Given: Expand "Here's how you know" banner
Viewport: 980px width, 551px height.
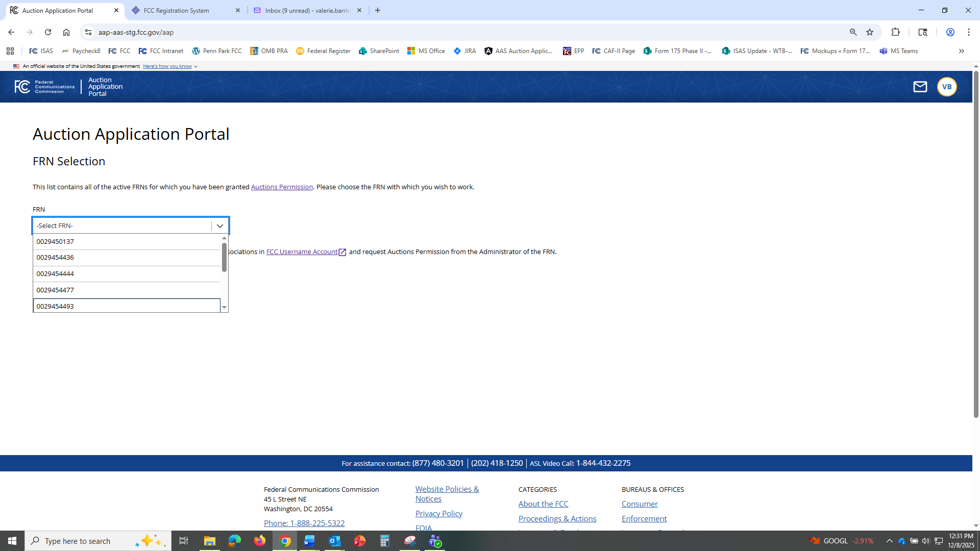Looking at the screenshot, I should coord(170,66).
